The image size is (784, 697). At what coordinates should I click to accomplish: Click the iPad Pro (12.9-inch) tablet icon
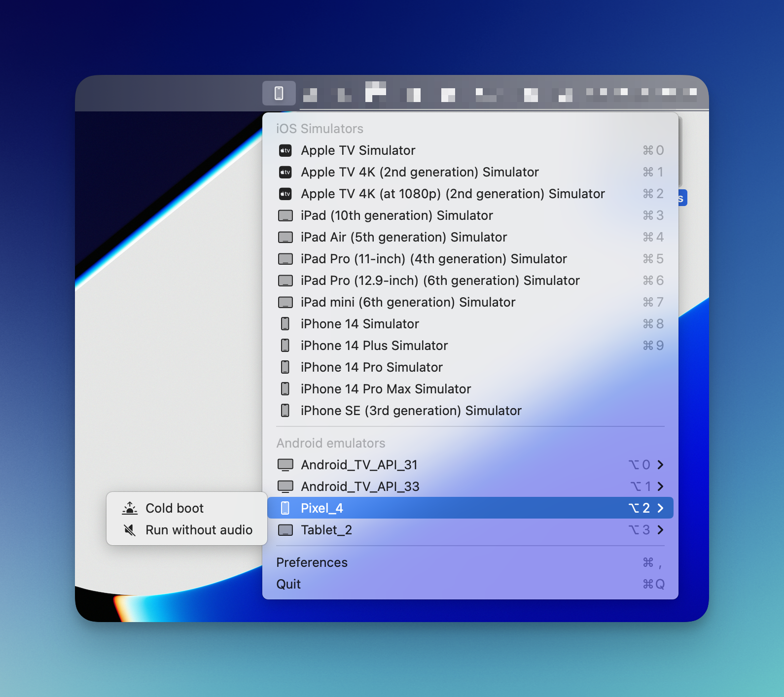(x=285, y=280)
